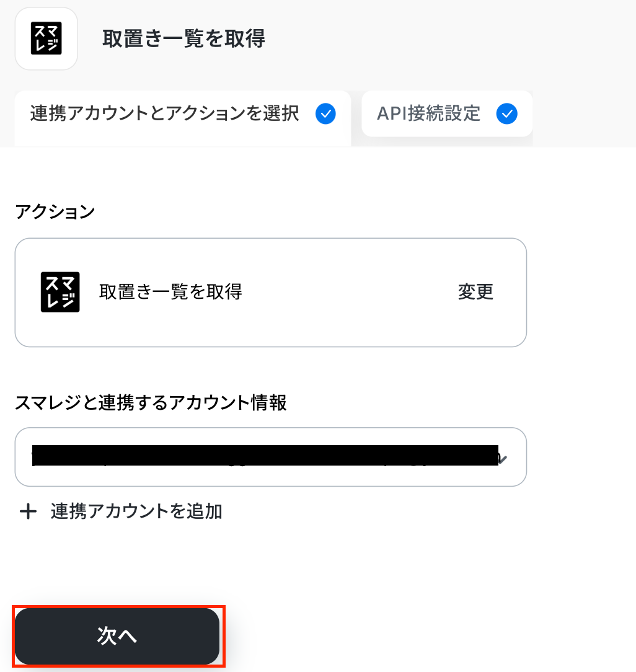Click the 次へ button
The width and height of the screenshot is (636, 672).
pyautogui.click(x=117, y=636)
